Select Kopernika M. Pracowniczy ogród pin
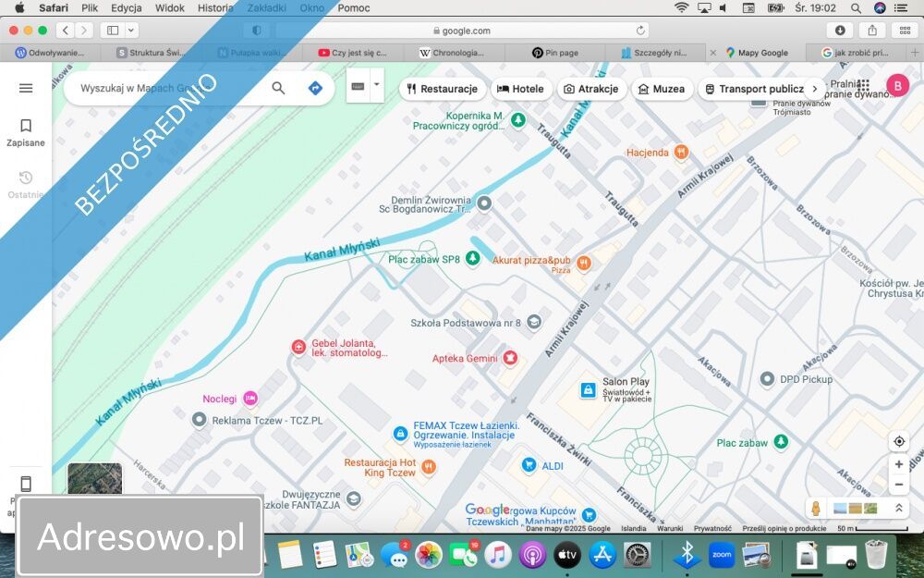The width and height of the screenshot is (924, 578). coord(518,120)
